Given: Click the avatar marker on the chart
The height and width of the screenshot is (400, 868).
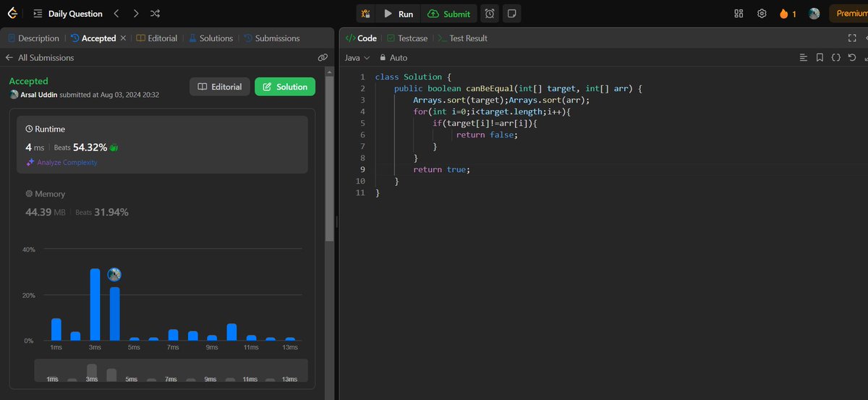Looking at the screenshot, I should pos(114,275).
